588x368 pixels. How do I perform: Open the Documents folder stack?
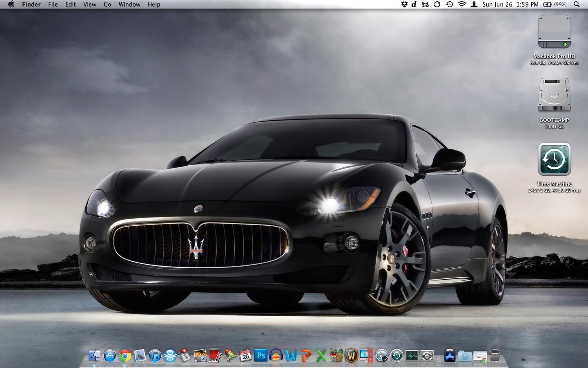click(x=465, y=355)
